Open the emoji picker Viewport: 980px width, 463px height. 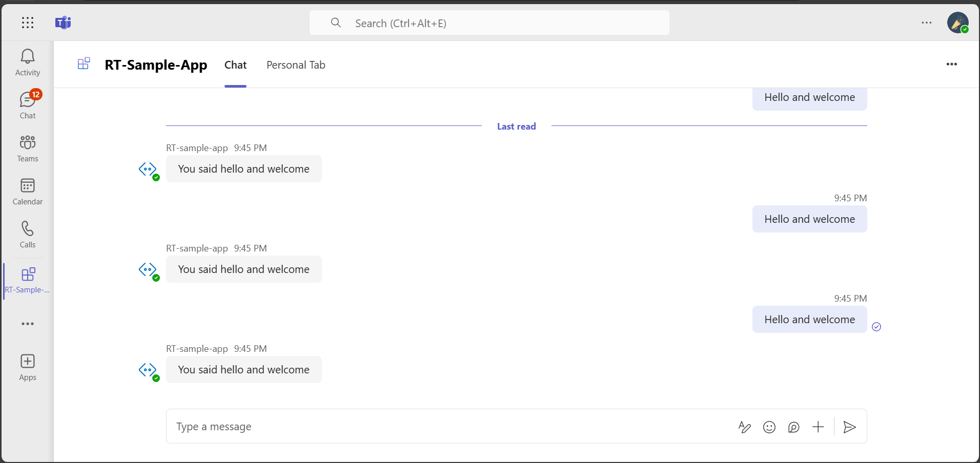[769, 427]
